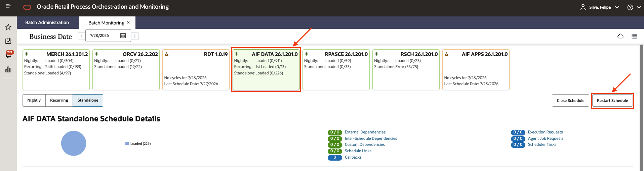
Task: Select the AIF DATA 26.1.201.0 tile
Action: (266, 70)
